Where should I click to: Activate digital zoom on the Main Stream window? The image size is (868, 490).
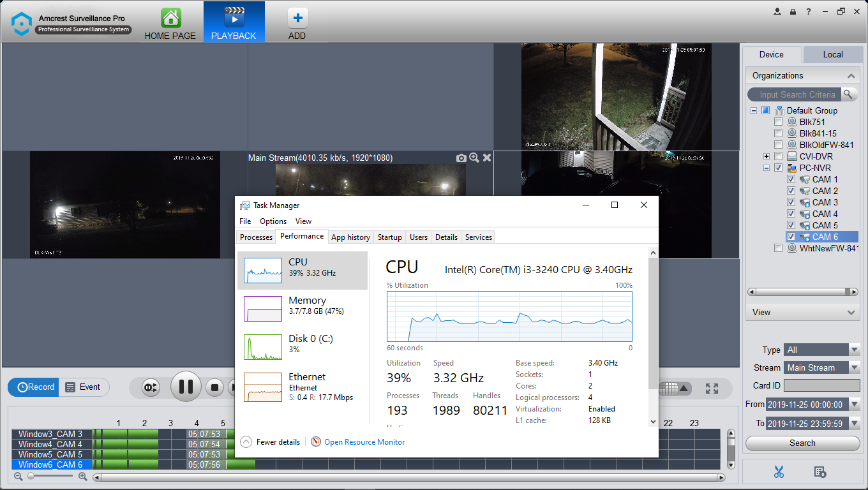click(474, 158)
